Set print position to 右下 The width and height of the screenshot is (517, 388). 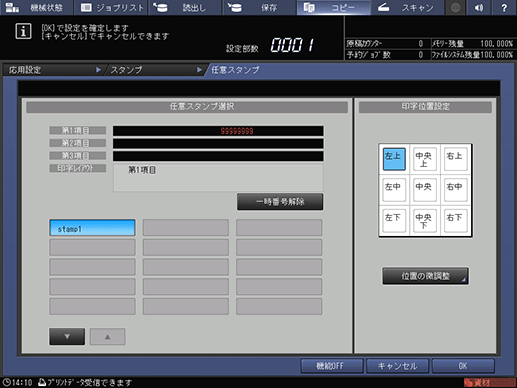click(x=455, y=220)
